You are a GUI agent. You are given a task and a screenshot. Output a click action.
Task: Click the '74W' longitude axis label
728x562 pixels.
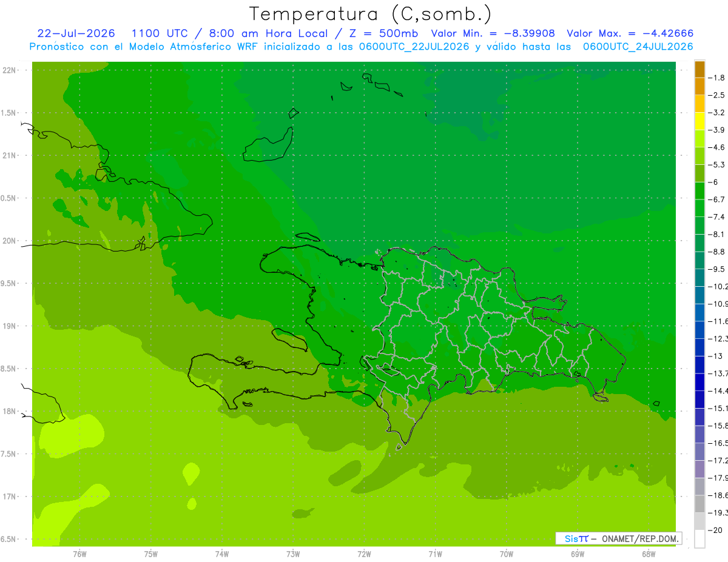point(222,554)
